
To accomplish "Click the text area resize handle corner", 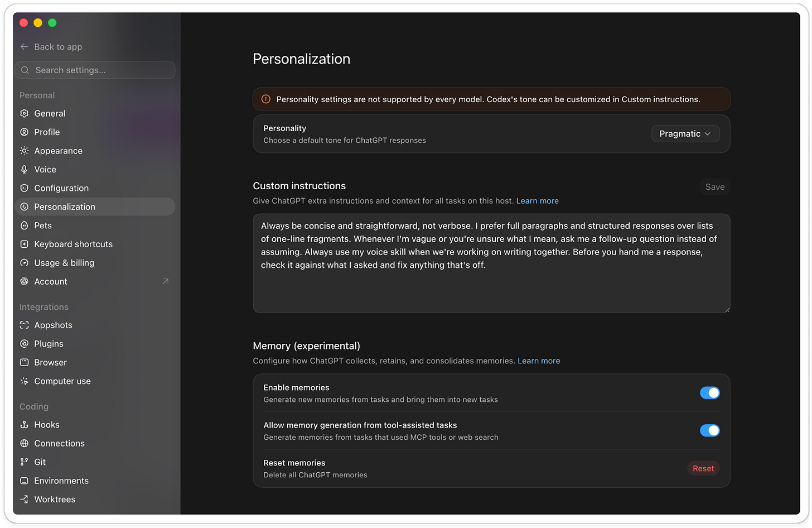I will (x=727, y=309).
